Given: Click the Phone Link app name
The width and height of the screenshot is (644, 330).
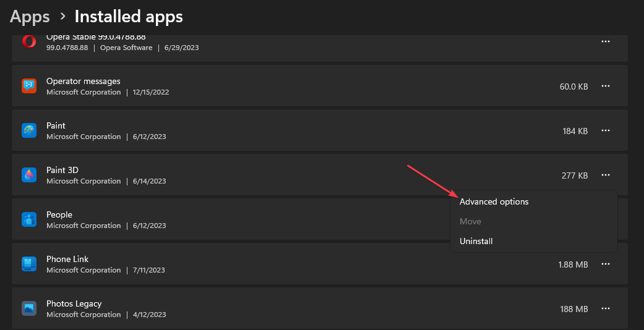Looking at the screenshot, I should tap(67, 259).
